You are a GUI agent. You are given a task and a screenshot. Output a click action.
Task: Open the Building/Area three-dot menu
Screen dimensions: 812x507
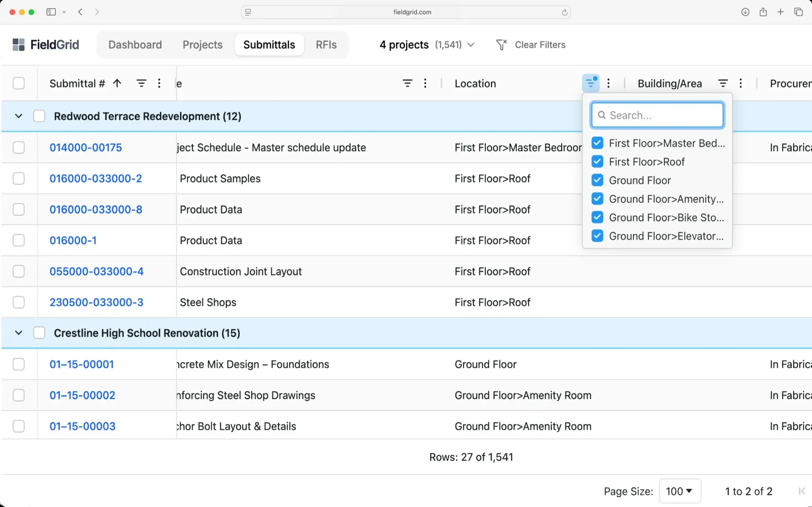click(741, 83)
